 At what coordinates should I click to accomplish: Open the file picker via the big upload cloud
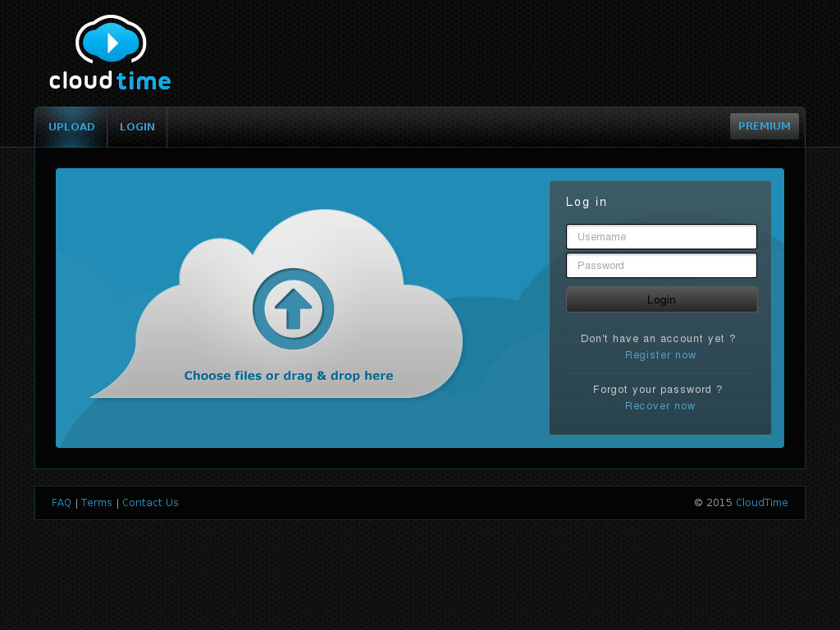[x=294, y=307]
